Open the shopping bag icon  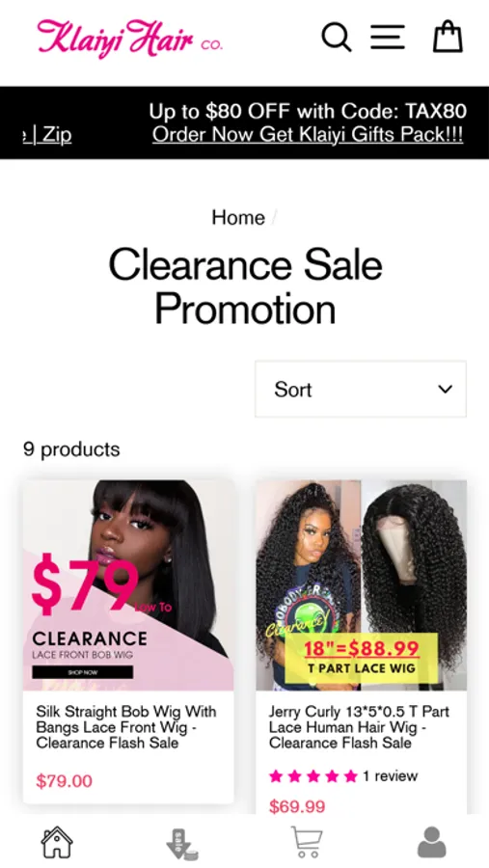(448, 37)
